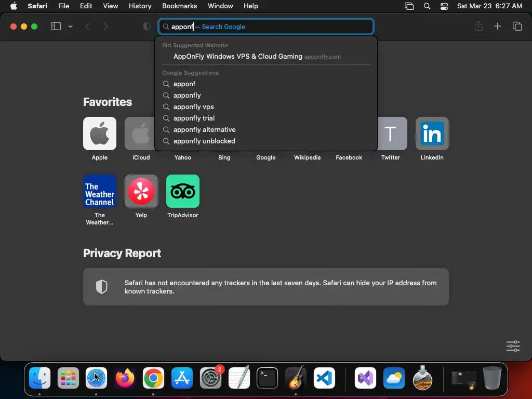Viewport: 532px width, 399px height.
Task: Open the cloud app icon in Dock
Action: pos(394,378)
